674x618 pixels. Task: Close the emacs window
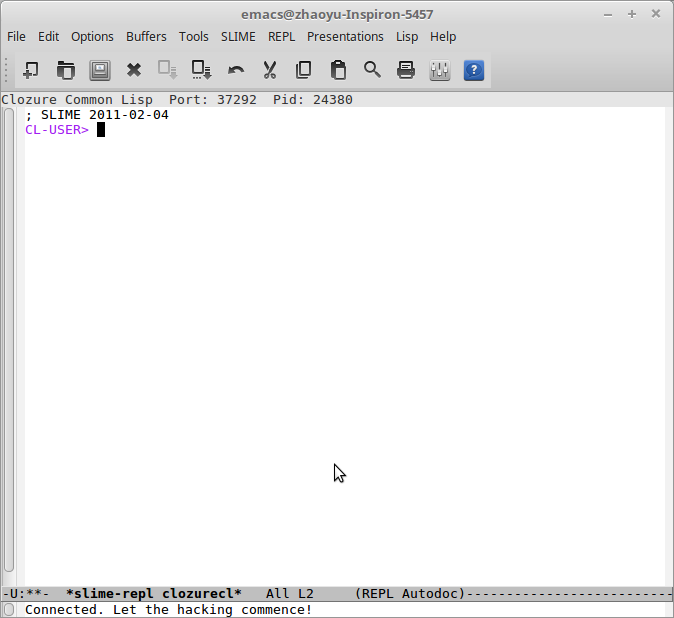click(656, 14)
